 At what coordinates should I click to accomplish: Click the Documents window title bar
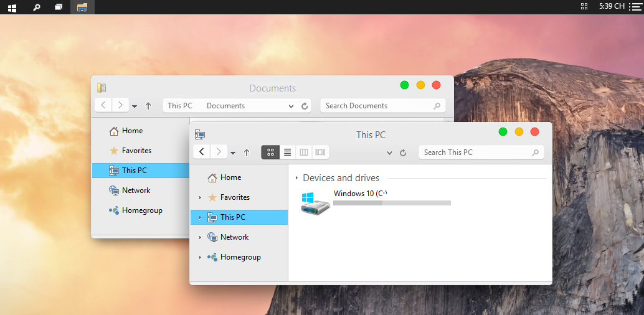pos(272,88)
